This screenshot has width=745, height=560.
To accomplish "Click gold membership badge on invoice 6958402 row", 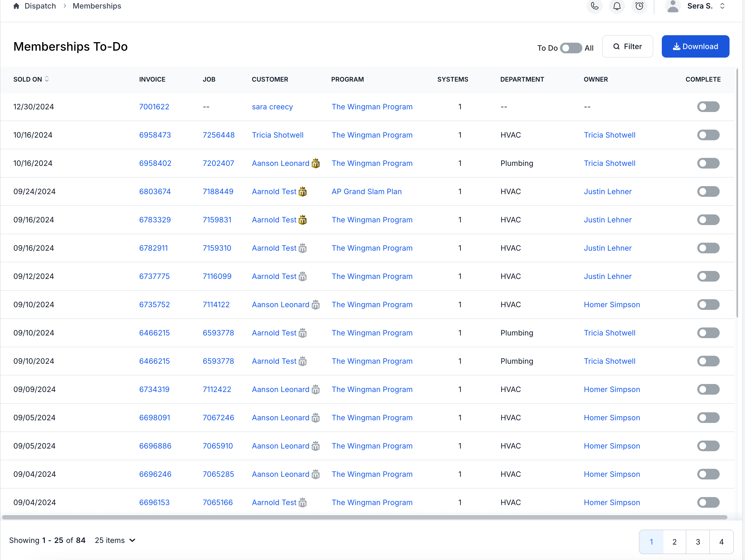I will 316,163.
